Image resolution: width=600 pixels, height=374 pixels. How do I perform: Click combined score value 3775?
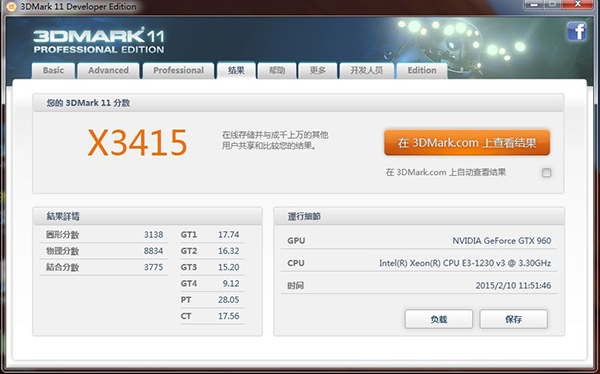[x=153, y=267]
